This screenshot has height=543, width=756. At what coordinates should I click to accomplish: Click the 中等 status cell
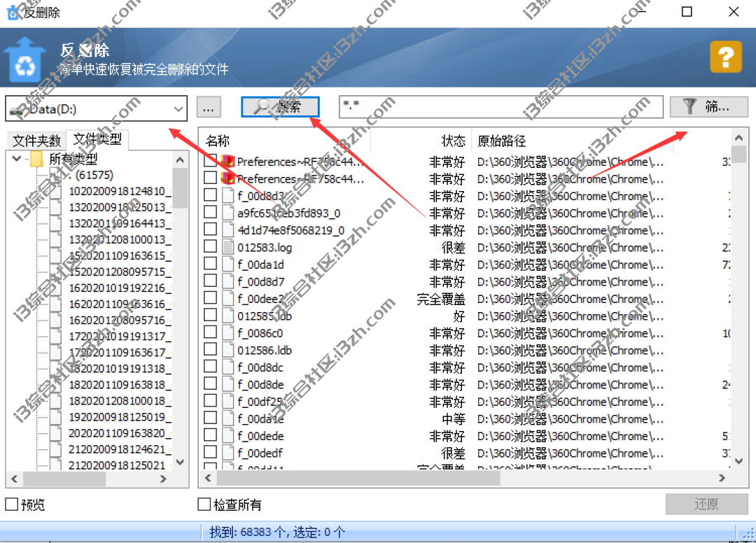(453, 418)
